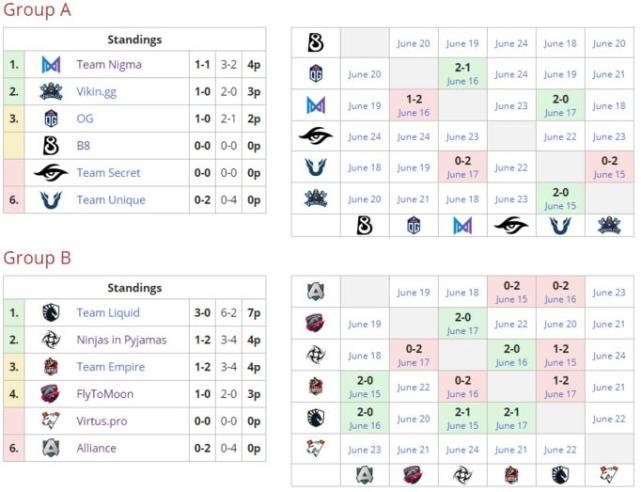Follow the Team Unique link

[x=110, y=200]
